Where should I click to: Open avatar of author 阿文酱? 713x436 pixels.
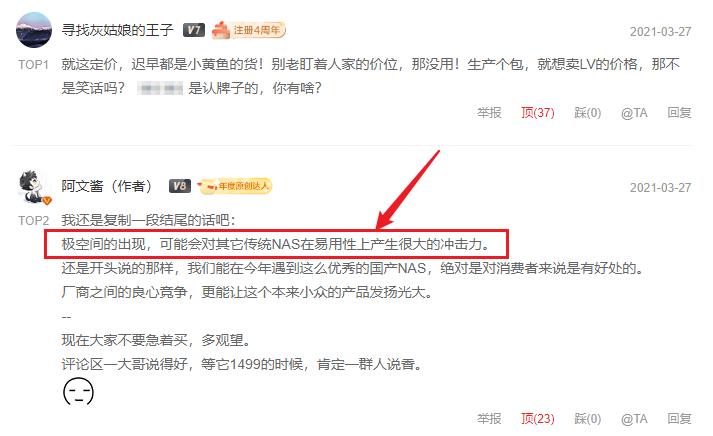[35, 187]
